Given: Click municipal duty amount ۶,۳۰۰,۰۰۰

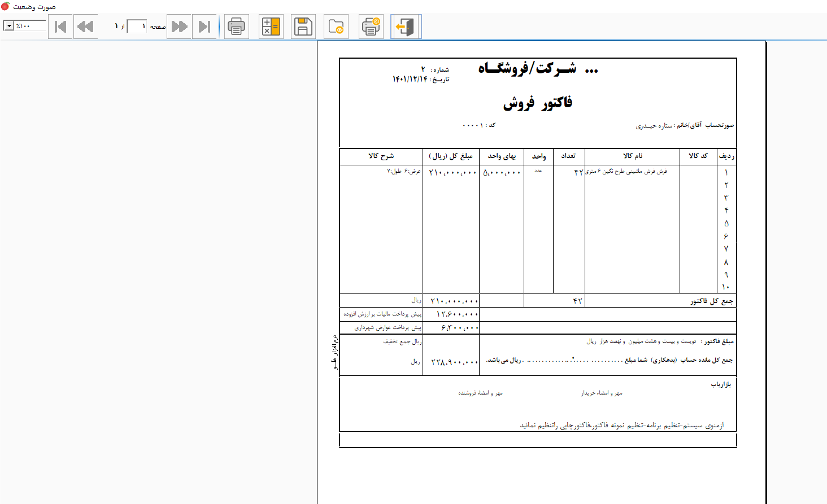Looking at the screenshot, I should pyautogui.click(x=460, y=328).
